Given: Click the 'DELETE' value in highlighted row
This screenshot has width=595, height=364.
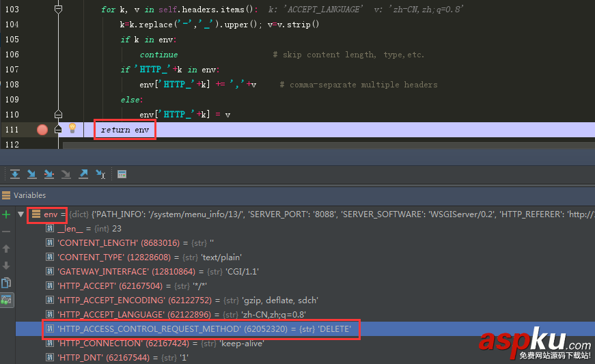Looking at the screenshot, I should (x=334, y=328).
